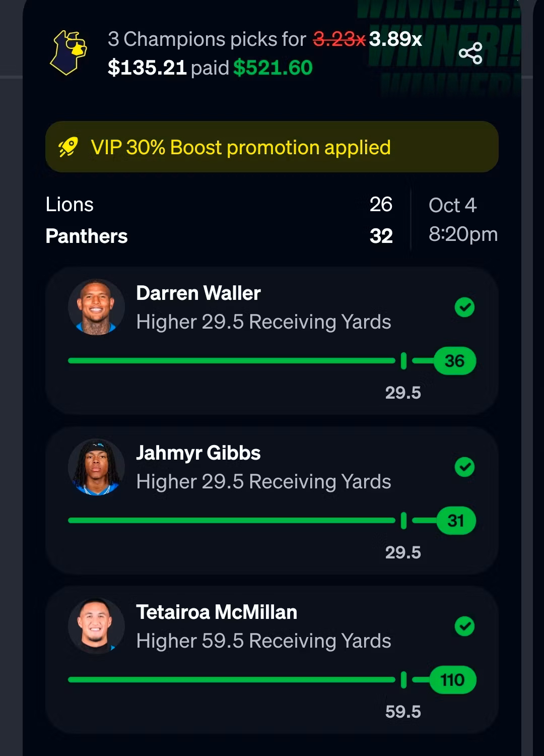
Task: Click the rocket boost promotion icon
Action: point(68,147)
